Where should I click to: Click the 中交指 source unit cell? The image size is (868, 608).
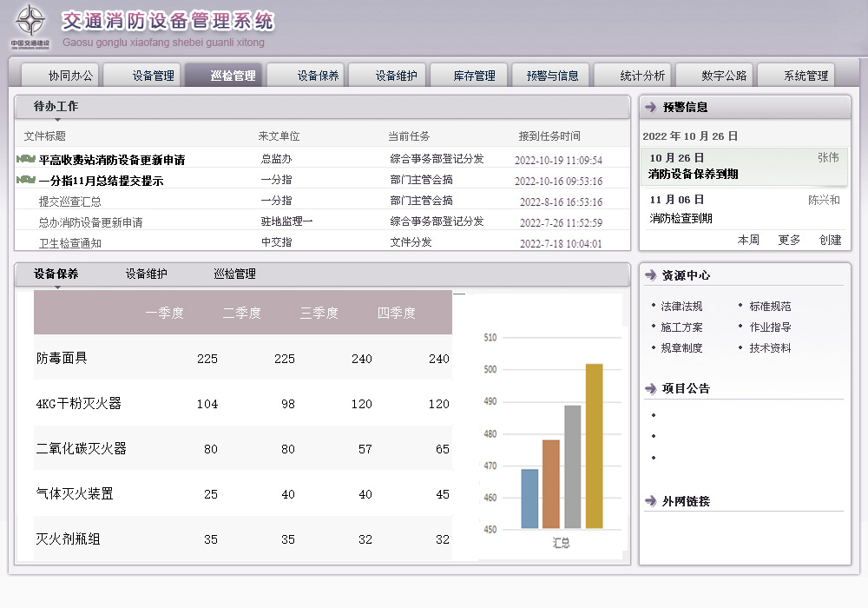[276, 242]
